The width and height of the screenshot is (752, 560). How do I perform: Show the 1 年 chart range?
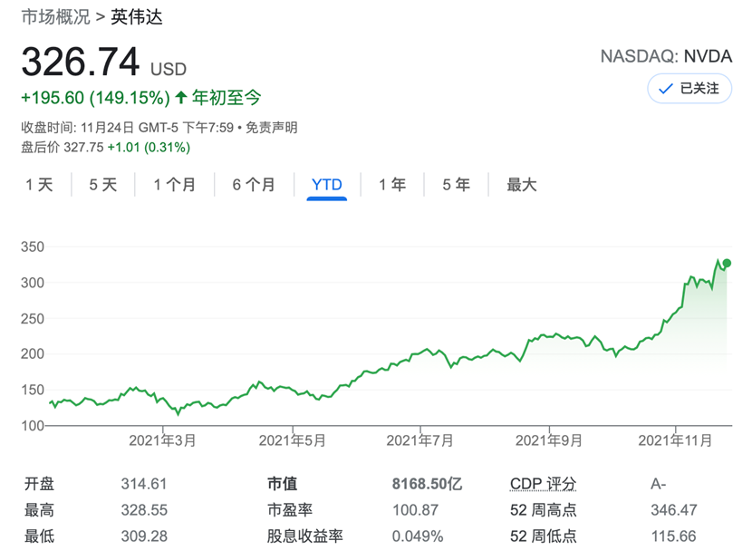click(x=392, y=185)
